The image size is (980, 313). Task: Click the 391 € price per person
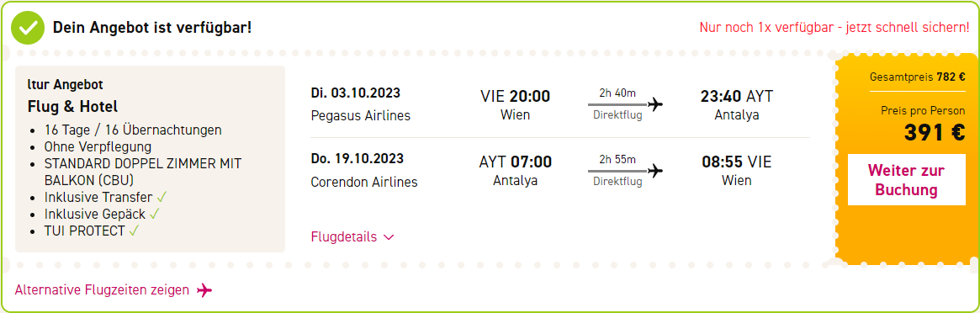(934, 132)
